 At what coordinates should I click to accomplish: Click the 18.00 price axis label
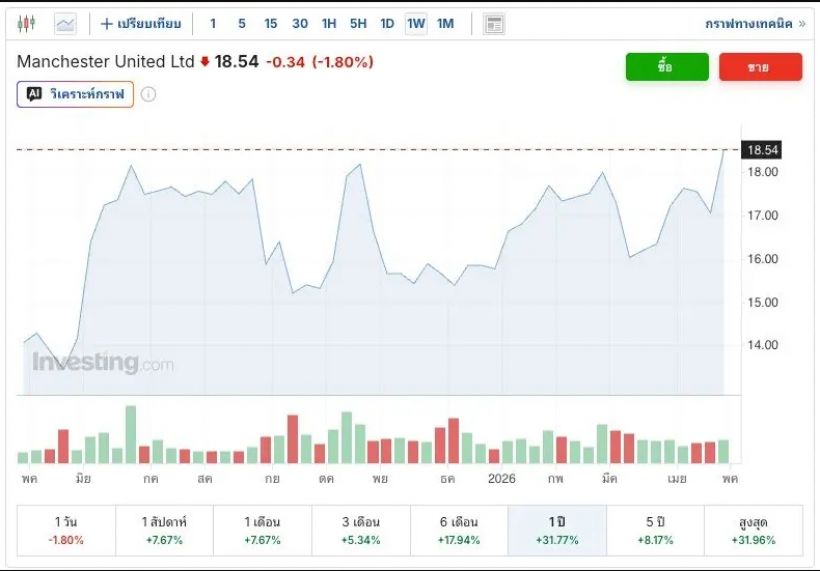[x=763, y=172]
